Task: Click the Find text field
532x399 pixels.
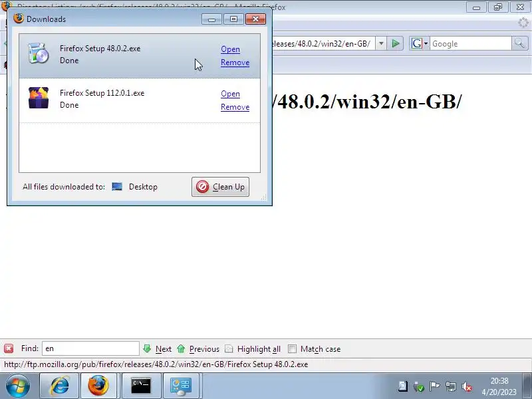Action: pyautogui.click(x=90, y=348)
